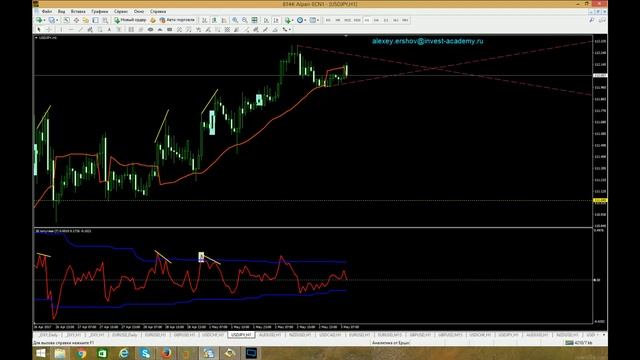Select the email text label on chart

427,41
